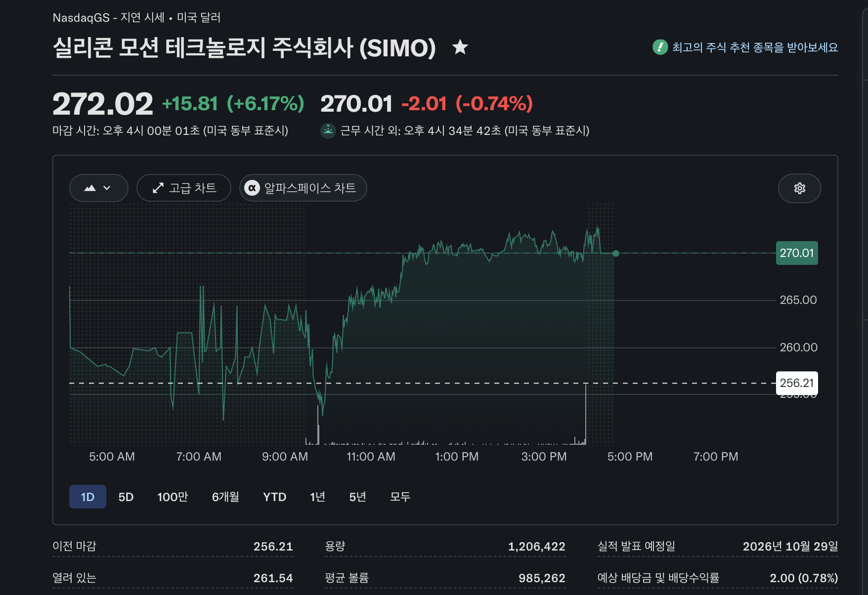Select the 1년 time range

tap(317, 497)
